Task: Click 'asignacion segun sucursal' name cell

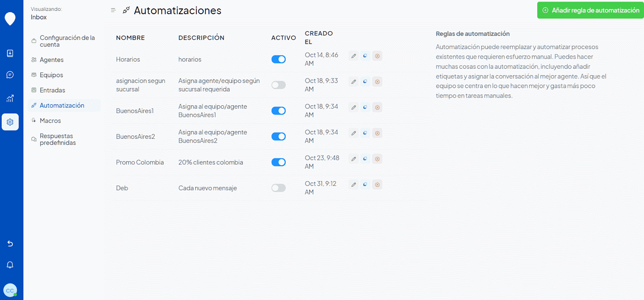Action: point(140,85)
